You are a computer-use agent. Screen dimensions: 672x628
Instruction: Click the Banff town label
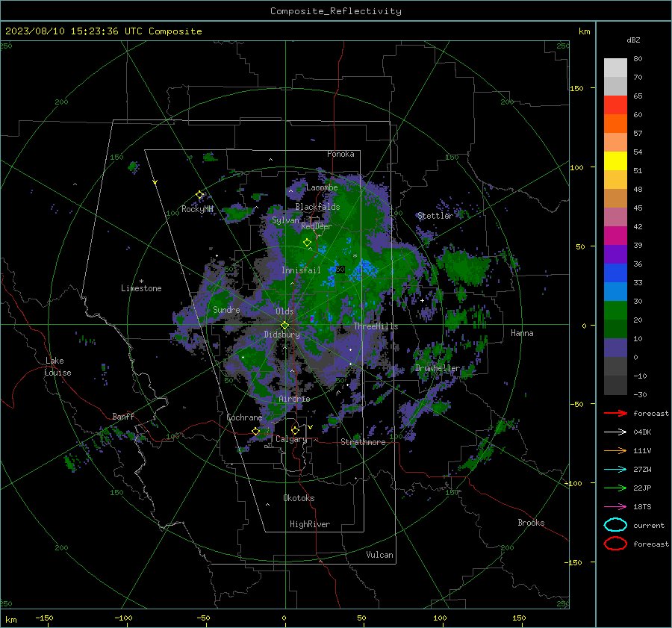(x=123, y=417)
